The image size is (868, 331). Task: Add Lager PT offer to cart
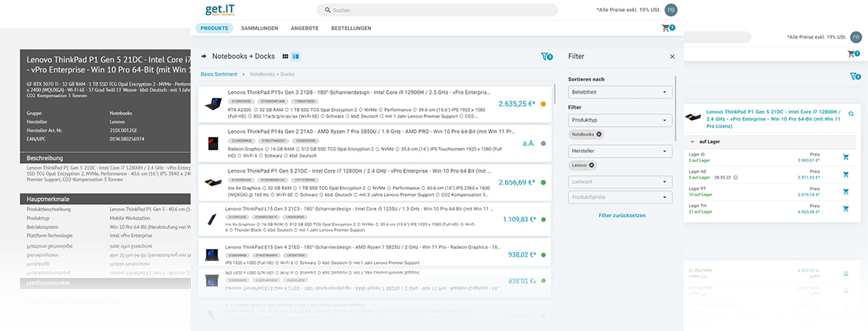pos(846,192)
